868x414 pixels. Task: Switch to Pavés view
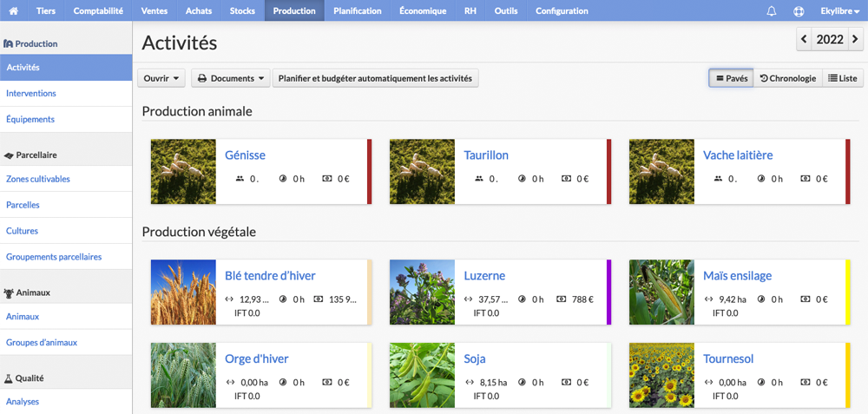point(731,79)
